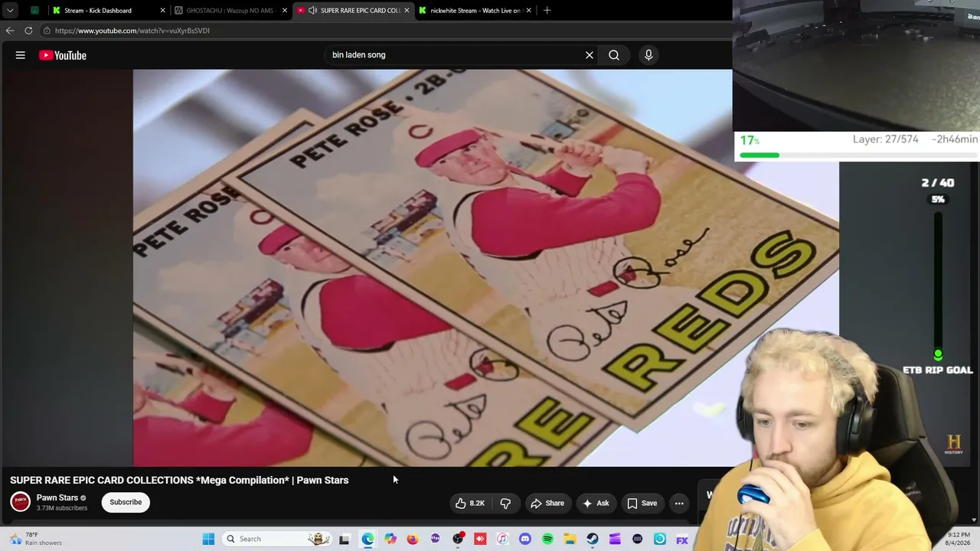
Task: Open Task View from the taskbar
Action: tap(345, 539)
